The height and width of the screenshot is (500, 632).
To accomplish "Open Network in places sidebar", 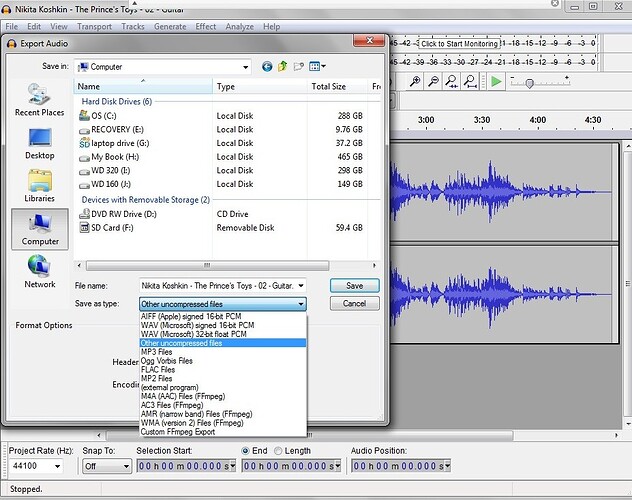I will click(x=40, y=272).
